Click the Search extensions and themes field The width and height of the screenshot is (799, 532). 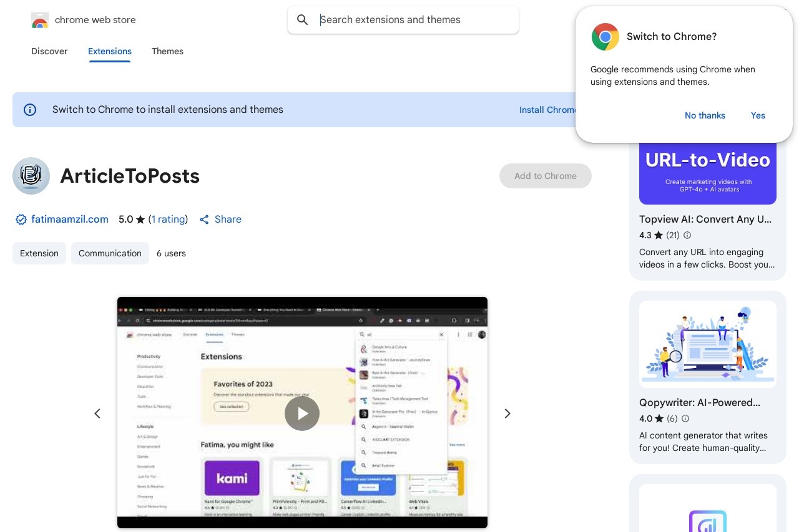[x=403, y=20]
